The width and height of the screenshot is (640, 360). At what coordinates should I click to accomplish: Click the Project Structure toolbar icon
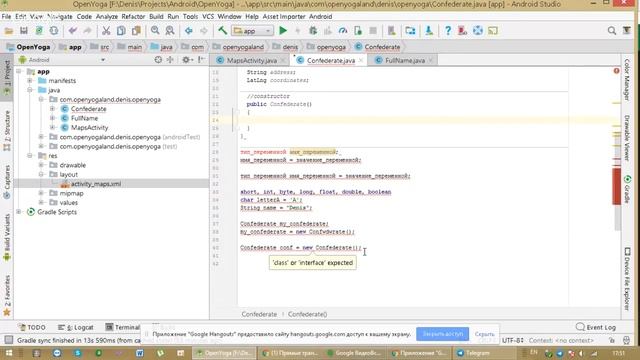point(410,31)
